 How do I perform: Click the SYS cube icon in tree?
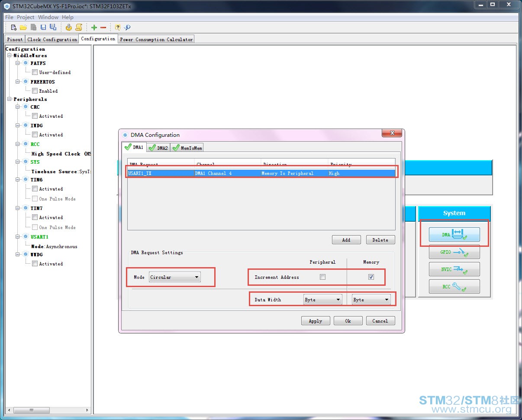click(x=26, y=162)
